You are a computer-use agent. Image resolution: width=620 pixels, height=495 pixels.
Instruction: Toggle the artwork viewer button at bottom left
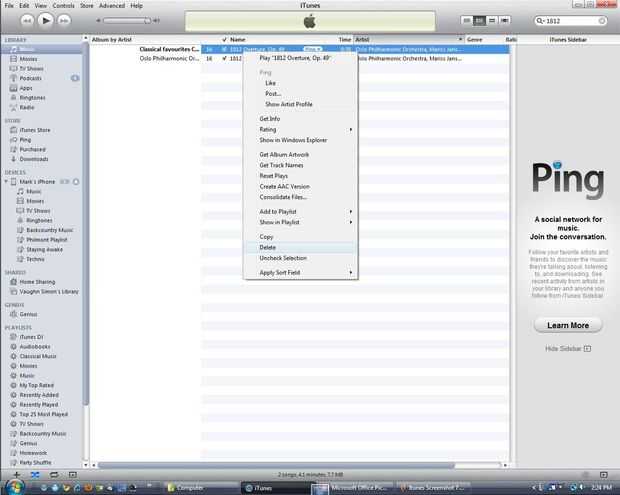(72, 474)
